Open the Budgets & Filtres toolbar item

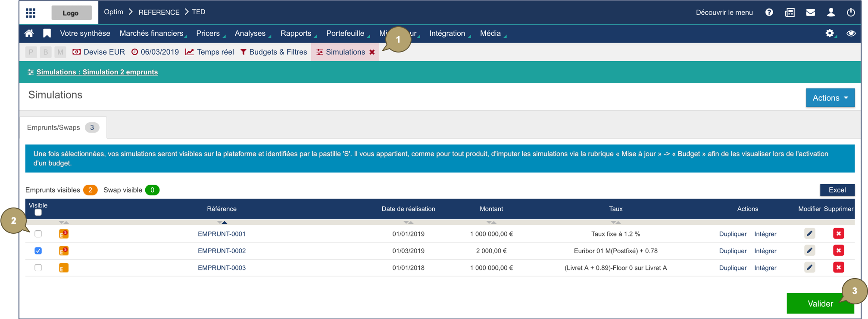pos(274,52)
